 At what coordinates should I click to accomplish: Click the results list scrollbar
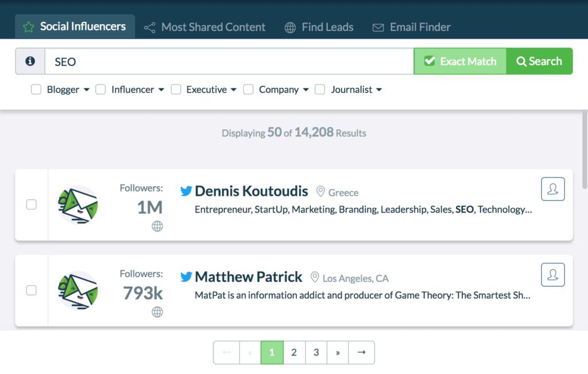(x=585, y=149)
